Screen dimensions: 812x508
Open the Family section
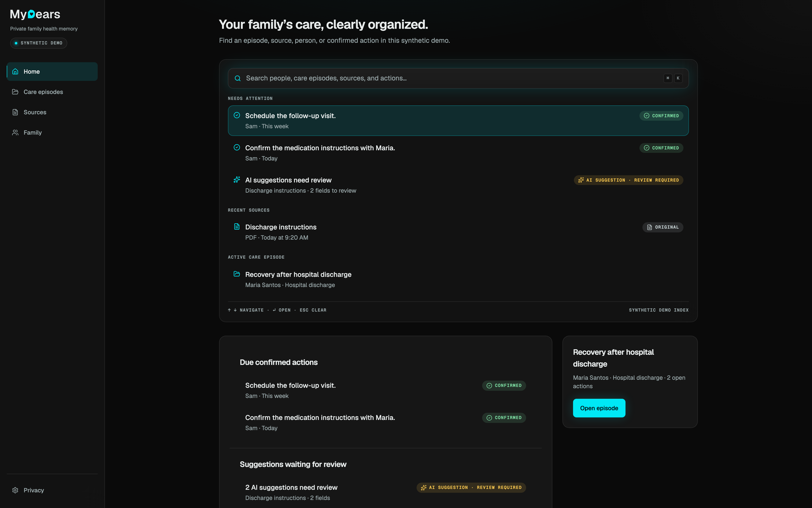click(52, 132)
